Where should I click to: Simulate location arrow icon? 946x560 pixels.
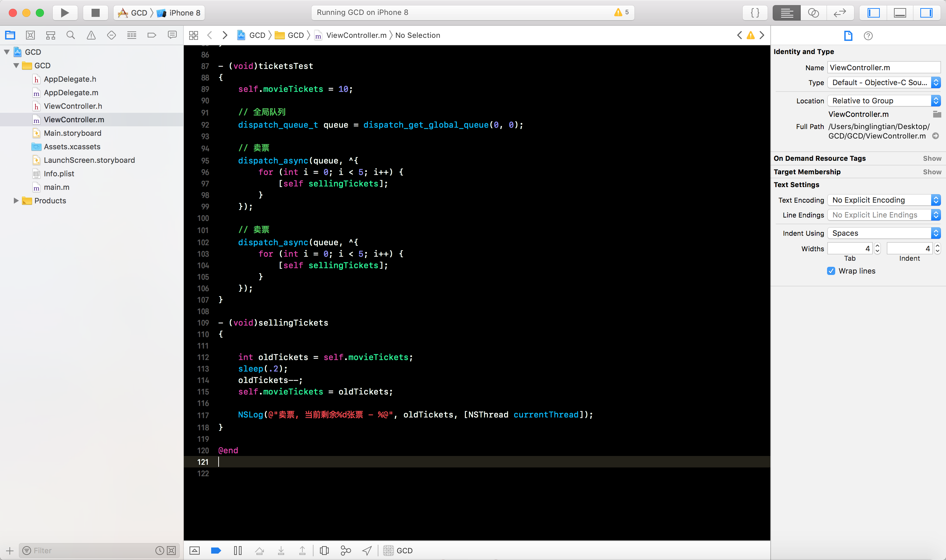367,551
